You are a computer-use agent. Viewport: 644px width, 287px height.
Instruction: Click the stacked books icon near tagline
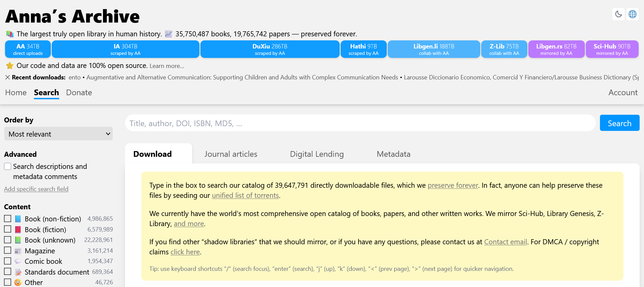click(10, 34)
